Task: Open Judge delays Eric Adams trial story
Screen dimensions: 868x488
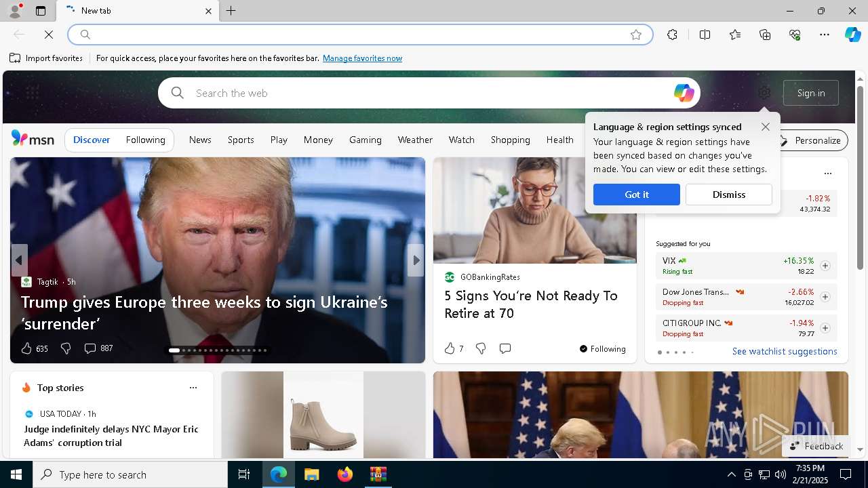Action: click(111, 436)
